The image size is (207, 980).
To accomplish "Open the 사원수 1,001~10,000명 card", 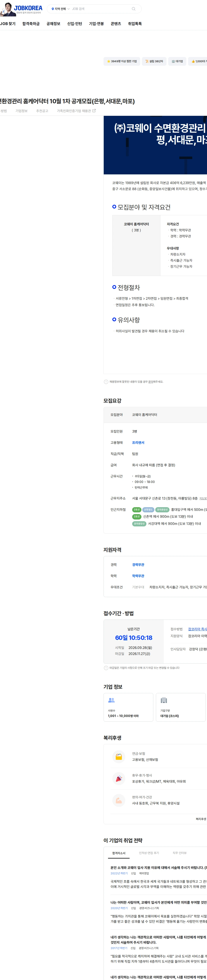I will click(128, 708).
